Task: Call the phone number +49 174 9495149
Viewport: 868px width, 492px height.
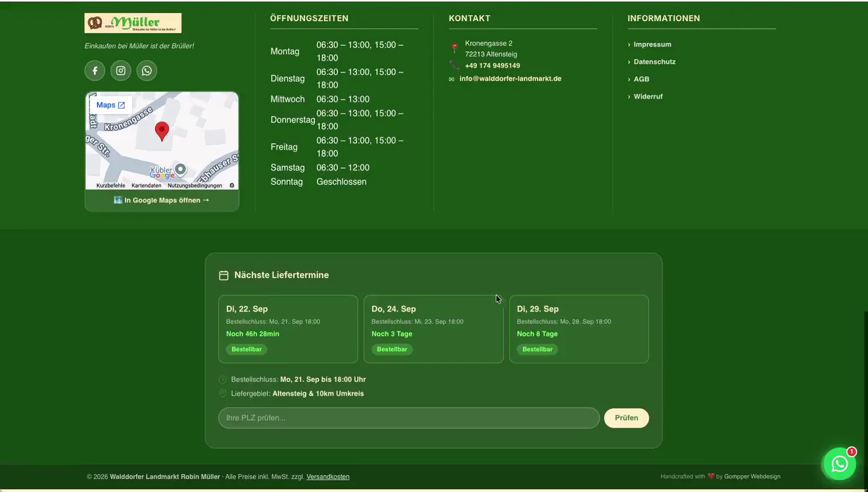Action: coord(492,66)
